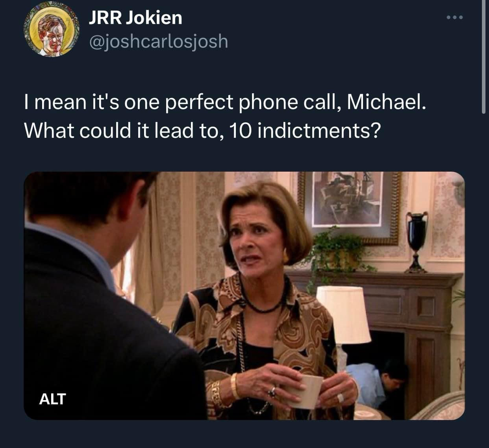Show the ALT image description badge

[52, 399]
